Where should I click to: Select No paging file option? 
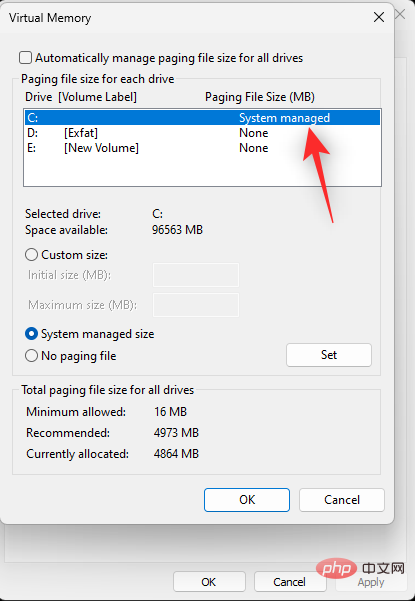click(31, 356)
